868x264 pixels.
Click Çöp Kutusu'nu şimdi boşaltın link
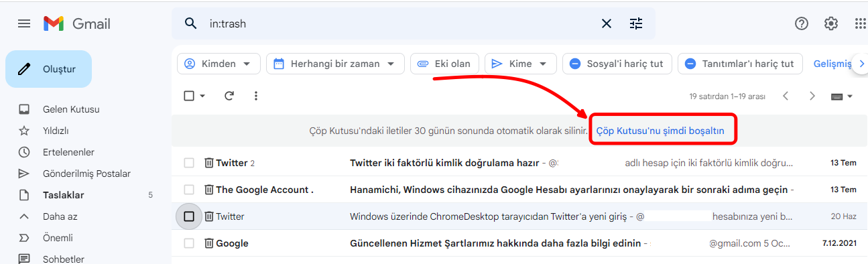(660, 131)
